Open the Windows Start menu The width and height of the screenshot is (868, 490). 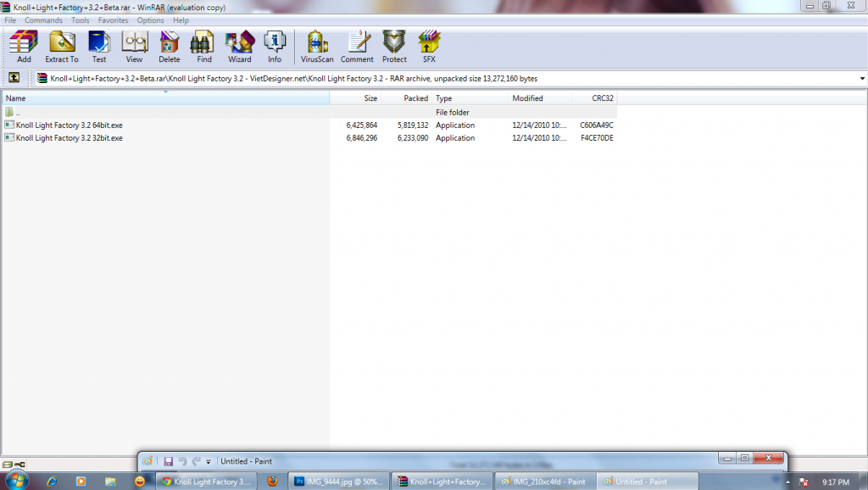[x=16, y=480]
